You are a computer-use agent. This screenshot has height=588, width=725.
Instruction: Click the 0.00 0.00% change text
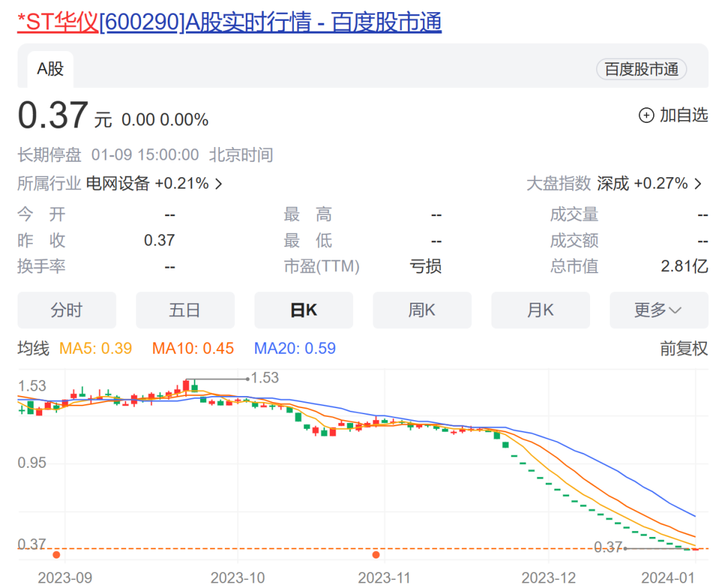[165, 119]
